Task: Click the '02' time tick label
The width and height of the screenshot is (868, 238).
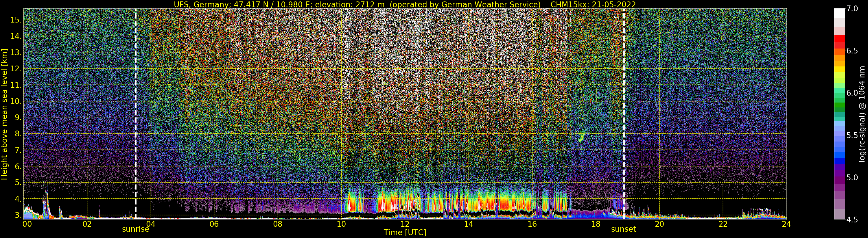Action: (x=87, y=224)
